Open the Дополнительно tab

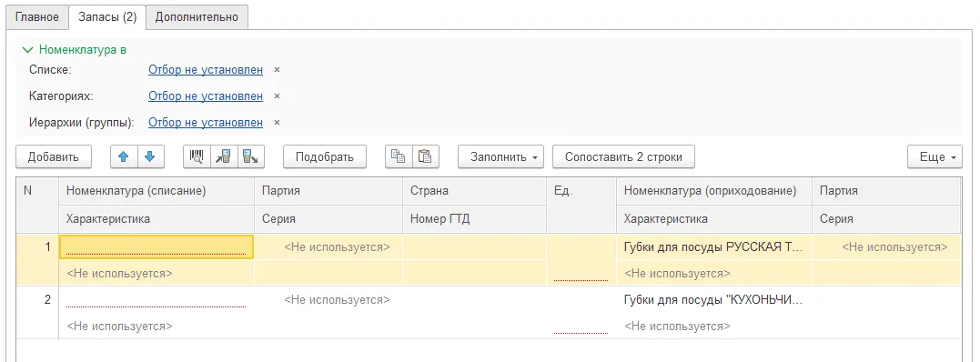[x=197, y=17]
